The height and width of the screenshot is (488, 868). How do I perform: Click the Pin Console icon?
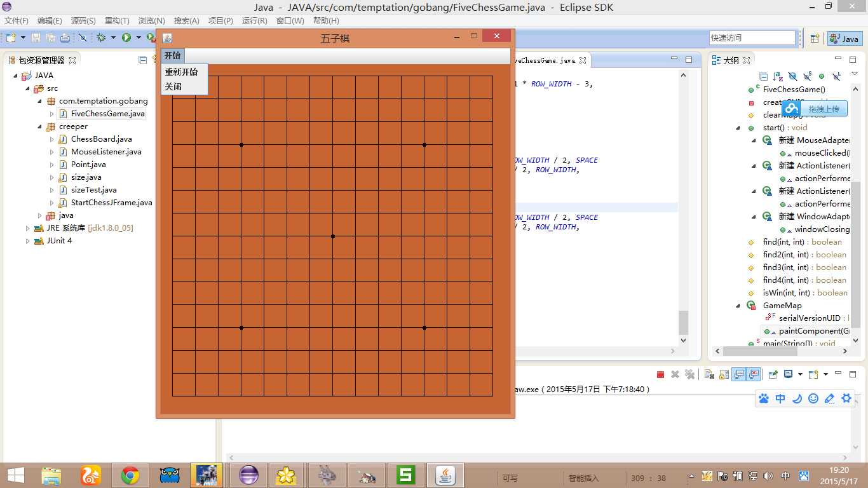tap(773, 375)
